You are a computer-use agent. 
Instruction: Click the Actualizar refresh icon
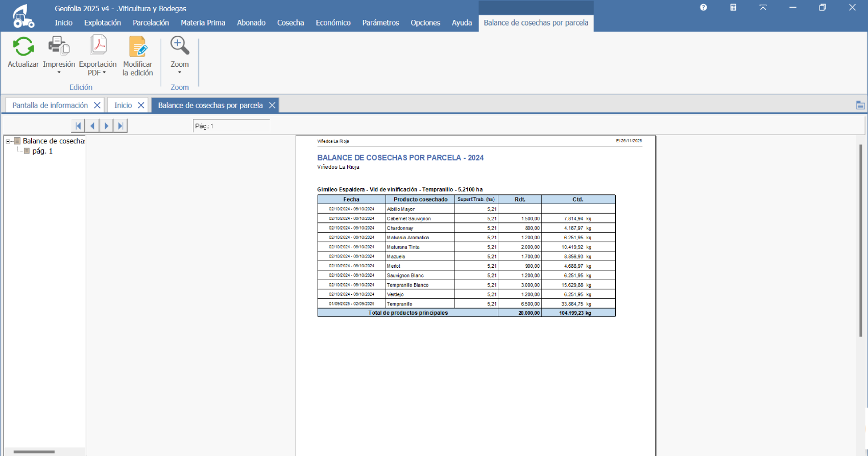[x=23, y=47]
